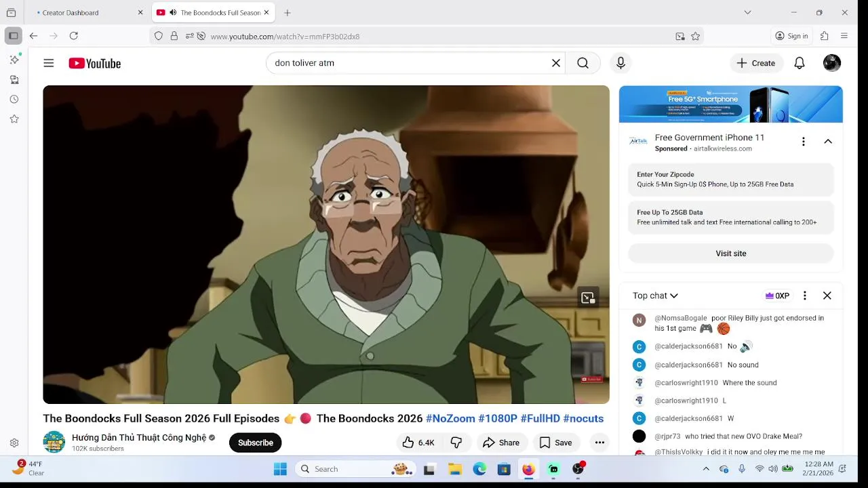Open the #FullHD hashtag link

[x=540, y=418]
